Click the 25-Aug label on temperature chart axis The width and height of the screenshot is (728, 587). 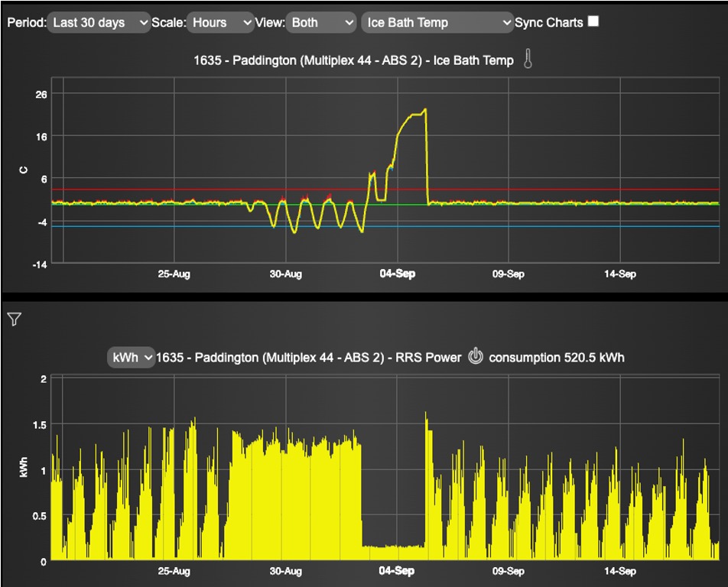174,274
